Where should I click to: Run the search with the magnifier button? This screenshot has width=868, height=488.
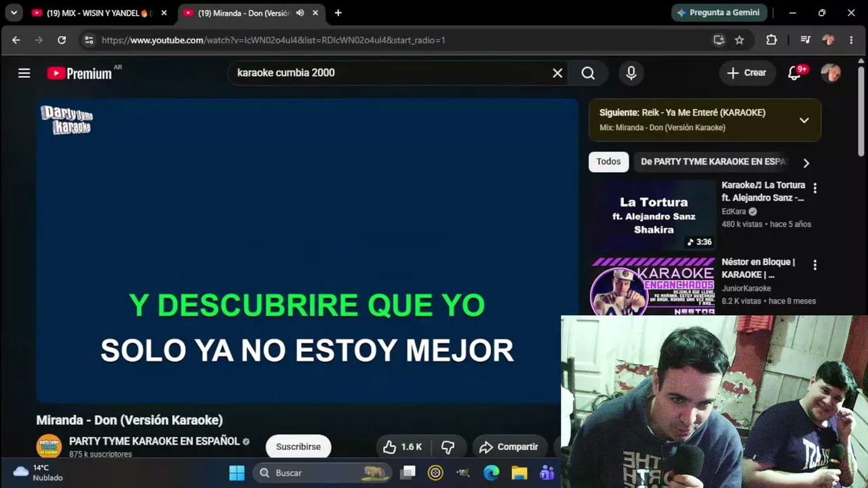point(588,73)
